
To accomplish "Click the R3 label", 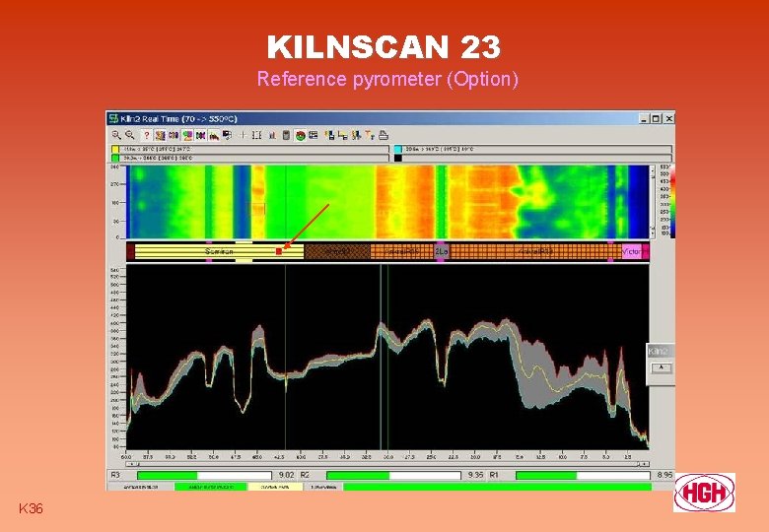I will click(x=115, y=475).
